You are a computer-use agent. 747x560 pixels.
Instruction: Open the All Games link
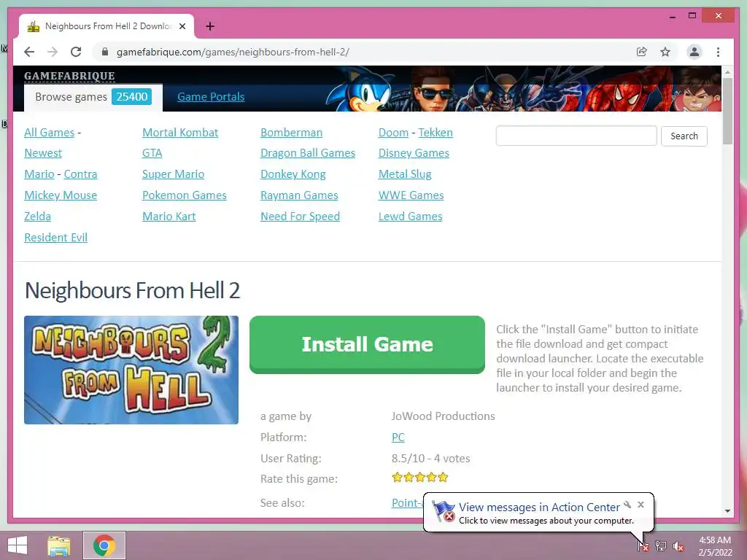[50, 133]
